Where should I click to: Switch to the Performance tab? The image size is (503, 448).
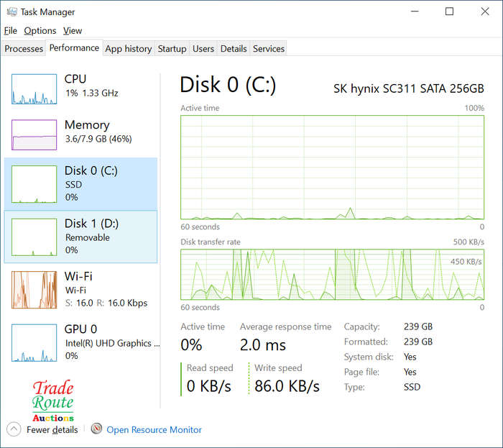point(74,47)
